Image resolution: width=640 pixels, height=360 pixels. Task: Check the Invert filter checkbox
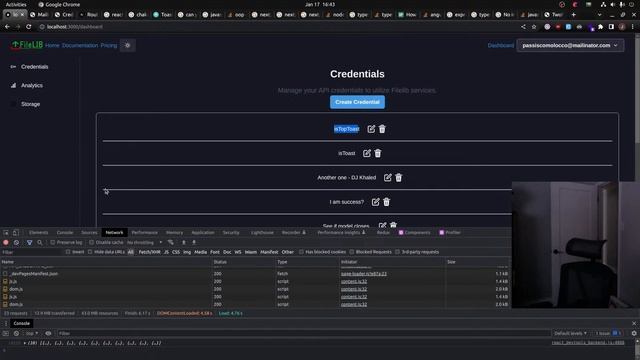[68, 252]
